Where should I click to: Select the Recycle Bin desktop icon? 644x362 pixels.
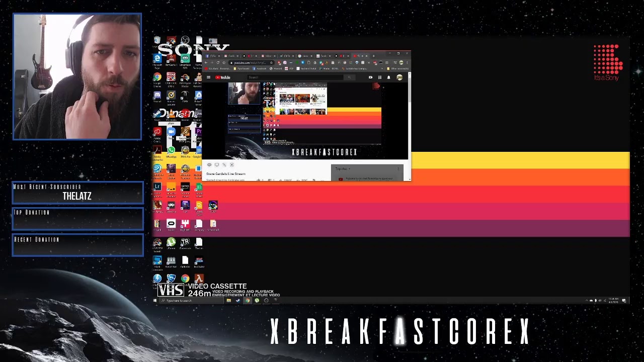tap(157, 40)
